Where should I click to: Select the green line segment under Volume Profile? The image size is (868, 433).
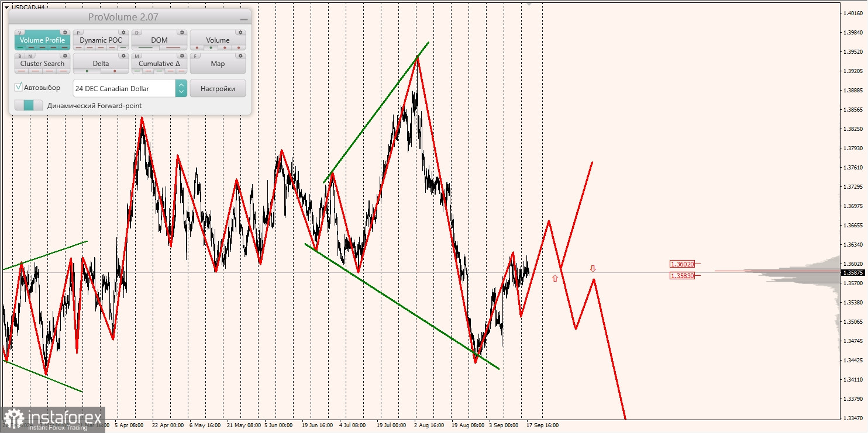[x=21, y=47]
